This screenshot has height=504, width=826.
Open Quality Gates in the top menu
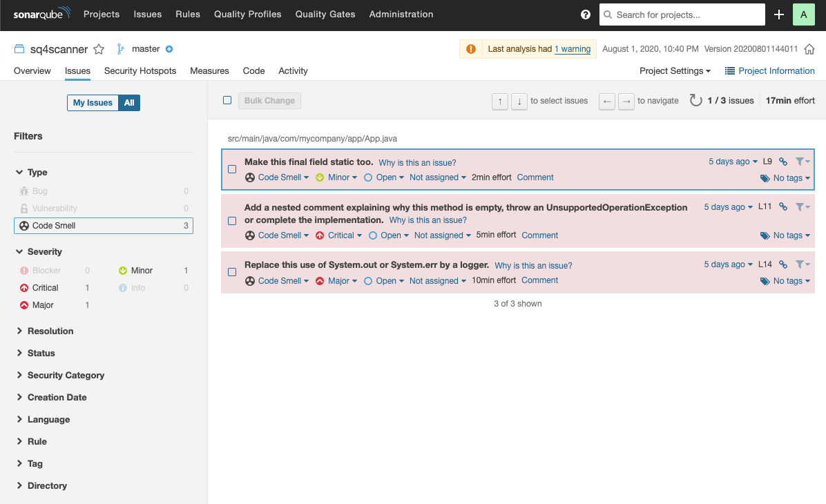click(x=325, y=14)
